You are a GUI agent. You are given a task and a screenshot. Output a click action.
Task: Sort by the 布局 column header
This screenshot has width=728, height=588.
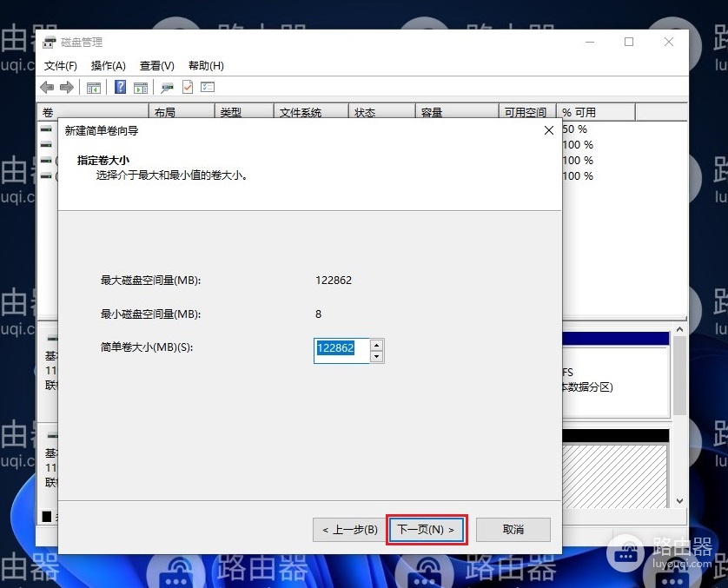pyautogui.click(x=182, y=112)
